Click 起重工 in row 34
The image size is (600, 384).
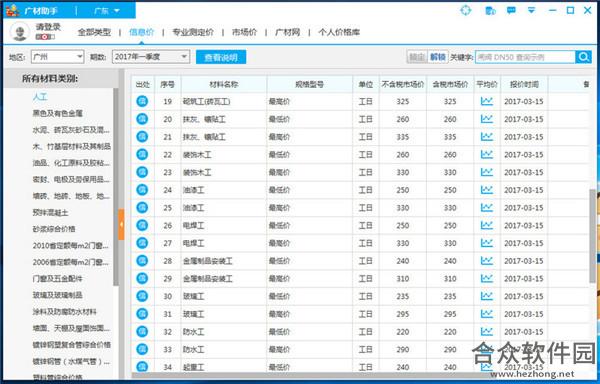[x=193, y=367]
